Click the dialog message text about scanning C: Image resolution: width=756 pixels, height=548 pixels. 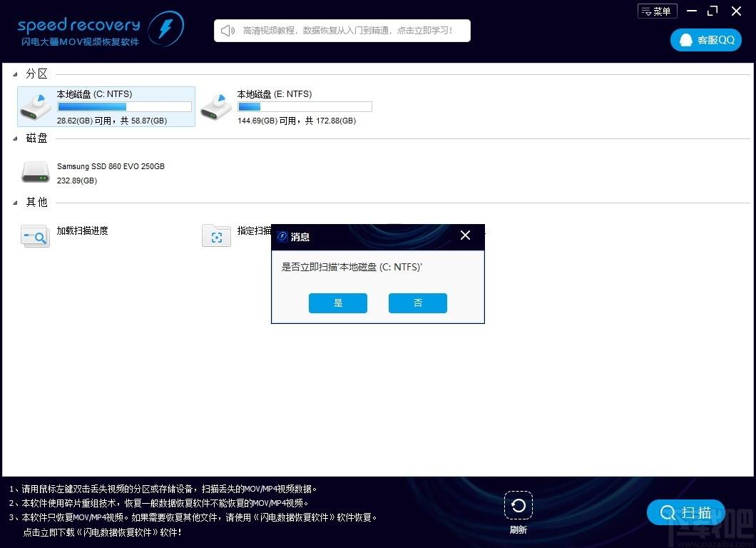[352, 267]
